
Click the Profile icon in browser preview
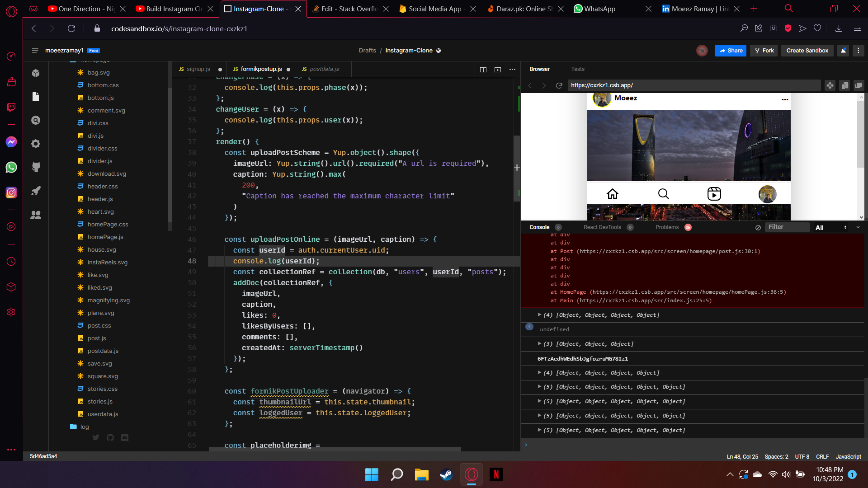pyautogui.click(x=766, y=193)
